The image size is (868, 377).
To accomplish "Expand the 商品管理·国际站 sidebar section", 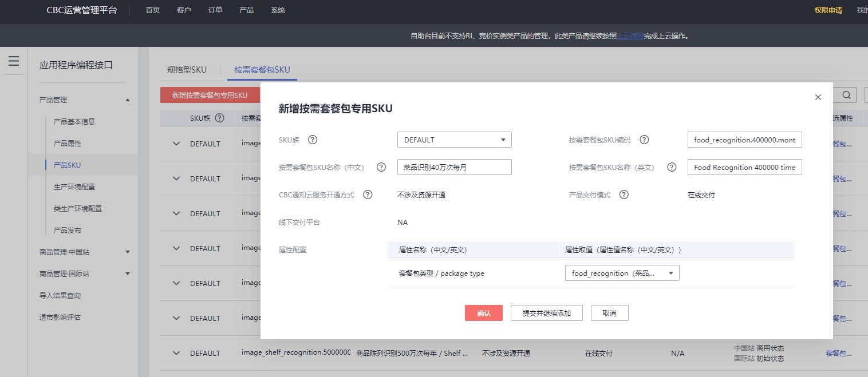I will 128,273.
